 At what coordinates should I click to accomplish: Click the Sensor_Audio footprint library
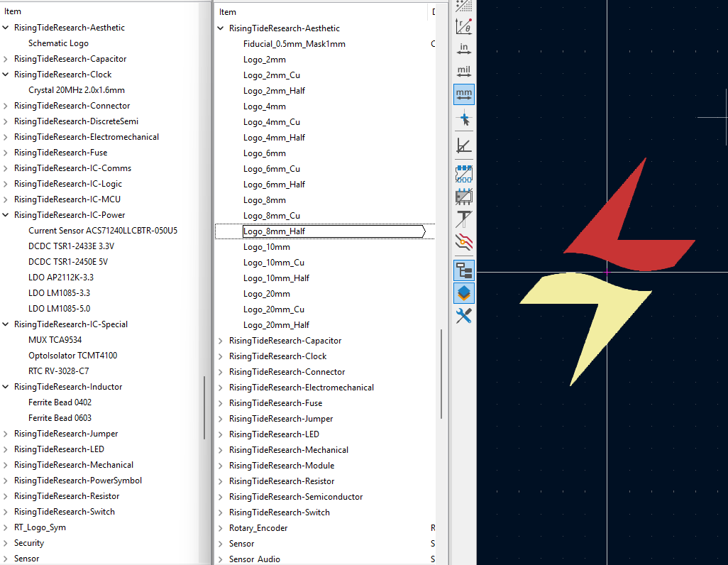tap(255, 559)
